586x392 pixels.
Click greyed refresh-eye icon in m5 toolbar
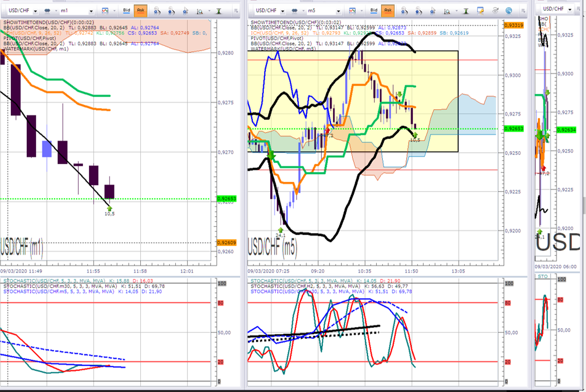click(x=495, y=11)
